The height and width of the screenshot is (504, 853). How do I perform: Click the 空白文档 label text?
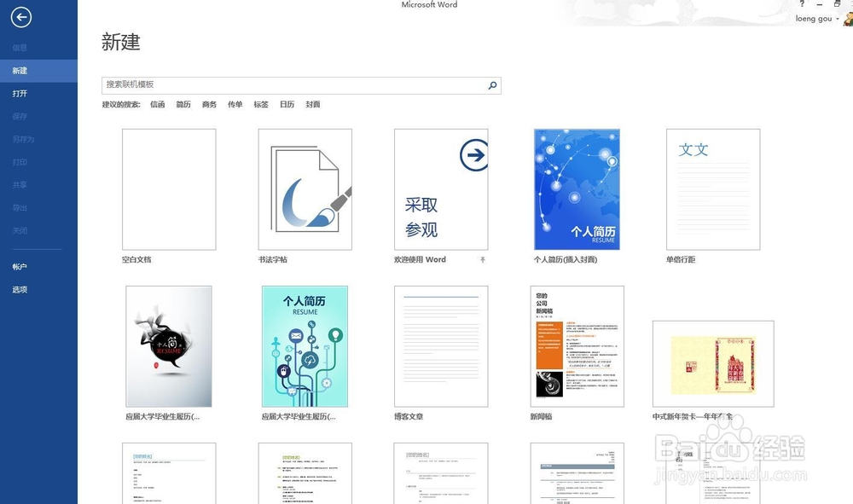(136, 260)
